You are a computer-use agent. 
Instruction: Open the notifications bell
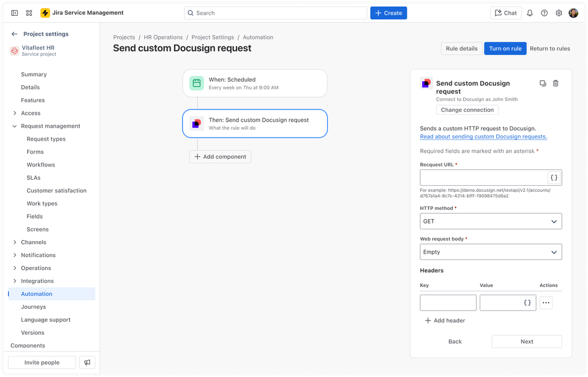click(530, 12)
